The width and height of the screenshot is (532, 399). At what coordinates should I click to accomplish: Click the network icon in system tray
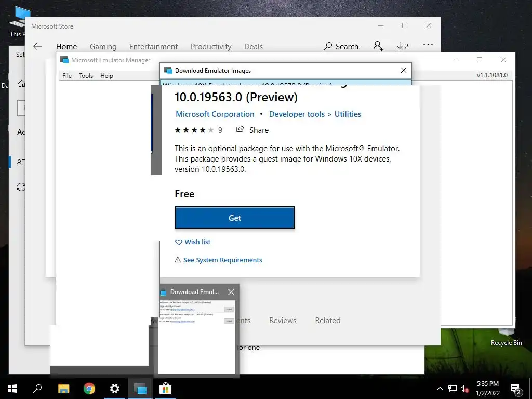coord(453,389)
